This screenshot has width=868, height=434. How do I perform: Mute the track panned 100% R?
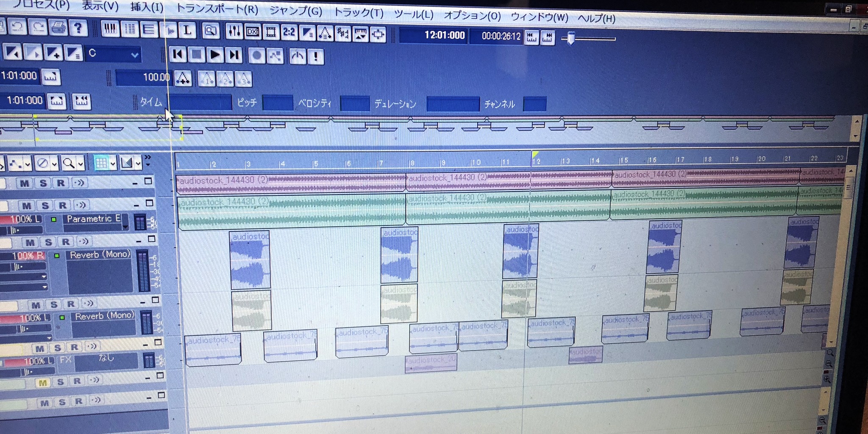coord(30,242)
